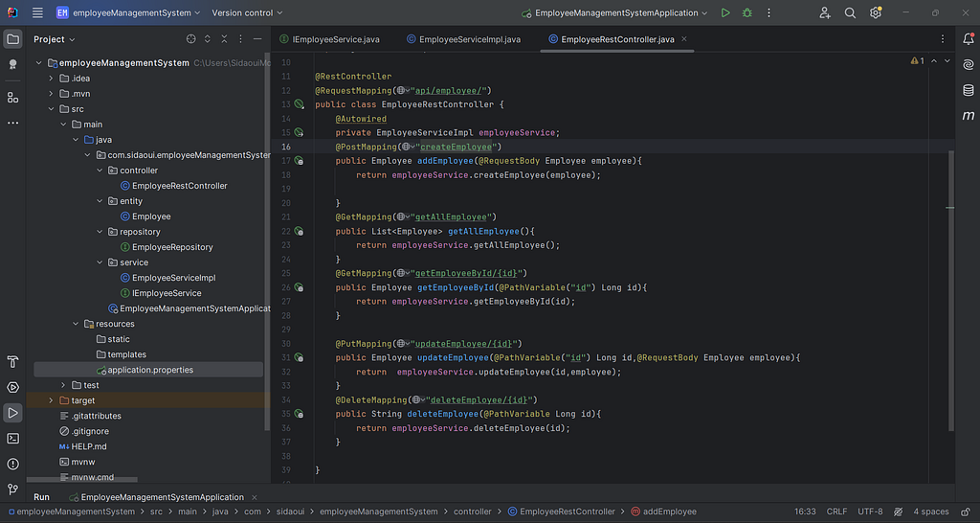Screen dimensions: 980x523
Task: Go to next highlighted error arrow
Action: click(x=947, y=61)
